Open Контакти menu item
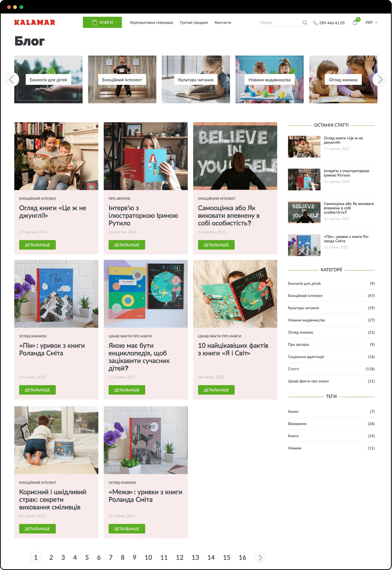The height and width of the screenshot is (570, 392). point(223,23)
